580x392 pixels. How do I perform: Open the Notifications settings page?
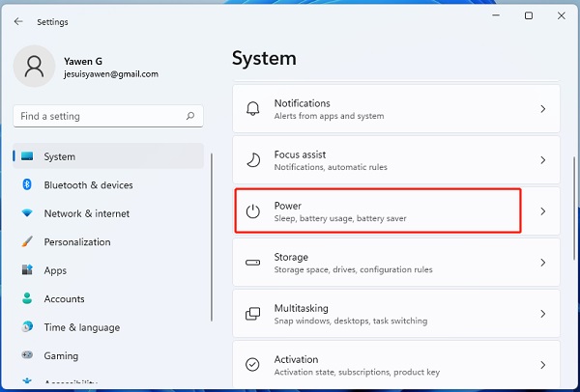click(396, 109)
